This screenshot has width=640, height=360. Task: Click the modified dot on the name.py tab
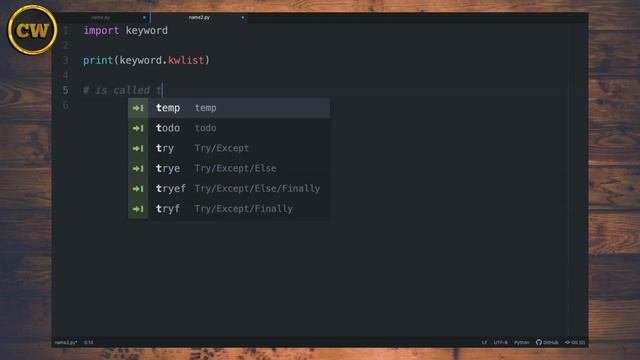[144, 18]
